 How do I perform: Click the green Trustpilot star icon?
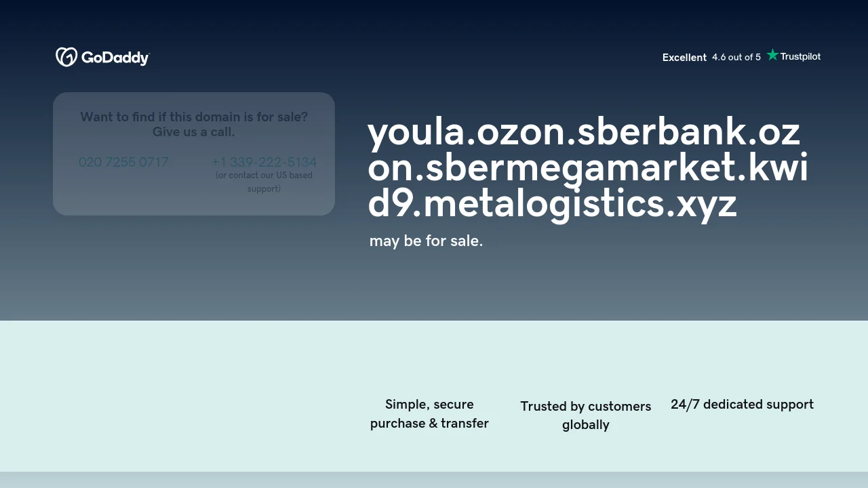772,56
